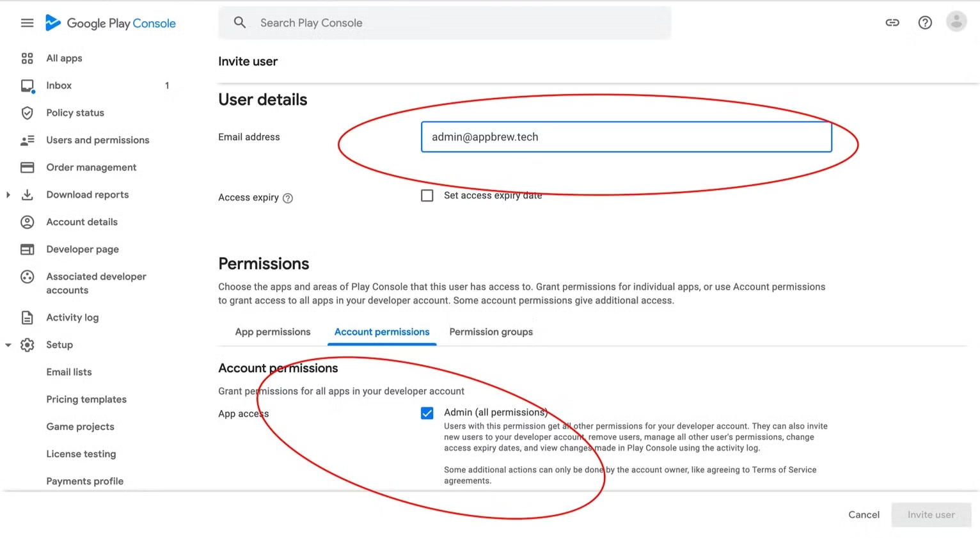Viewport: 980px width, 538px height.
Task: Select the Account permissions tab
Action: 382,332
